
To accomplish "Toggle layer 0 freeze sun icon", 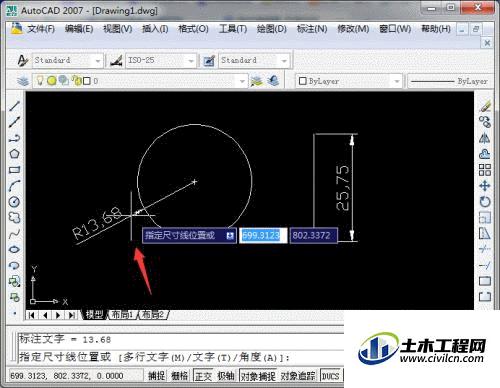I will (51, 81).
